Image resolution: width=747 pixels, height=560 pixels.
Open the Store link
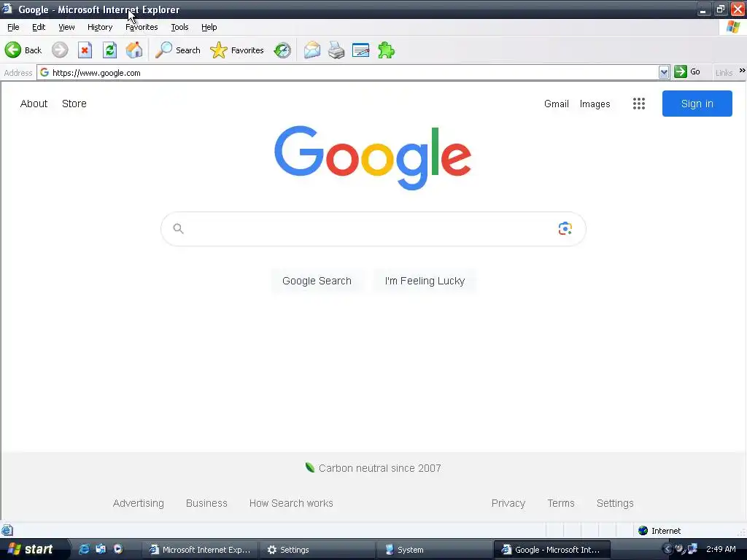74,104
